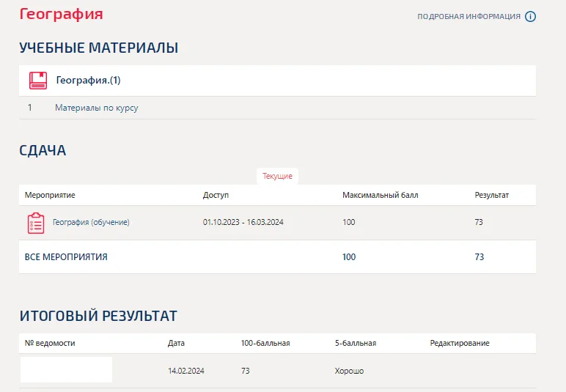Click the 5-балльная column header
Screen dimensions: 566x392
pos(356,343)
